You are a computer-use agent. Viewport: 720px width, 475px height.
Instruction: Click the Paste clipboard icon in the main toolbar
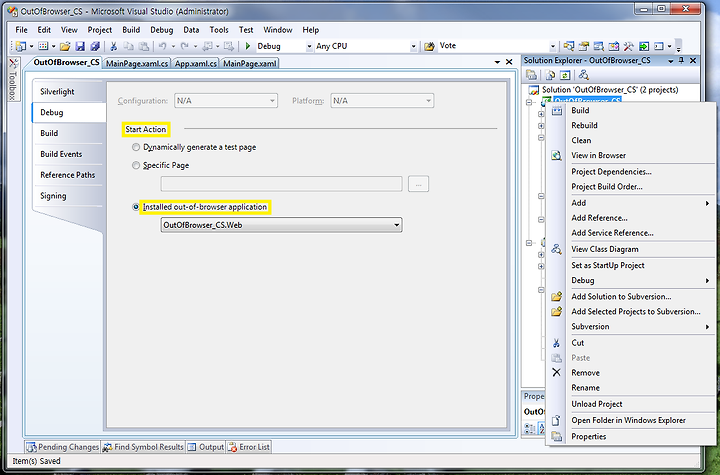pyautogui.click(x=144, y=46)
